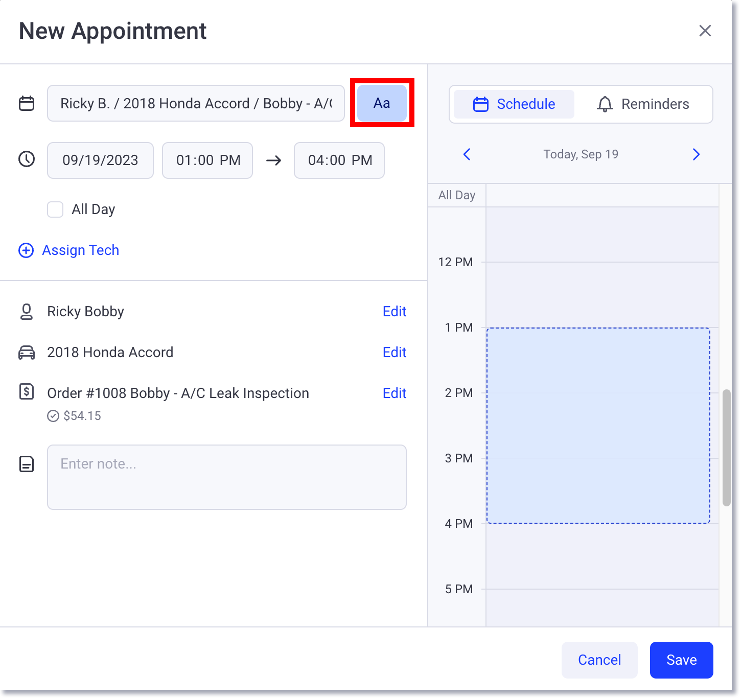742x700 pixels.
Task: Save the new appointment
Action: click(681, 660)
